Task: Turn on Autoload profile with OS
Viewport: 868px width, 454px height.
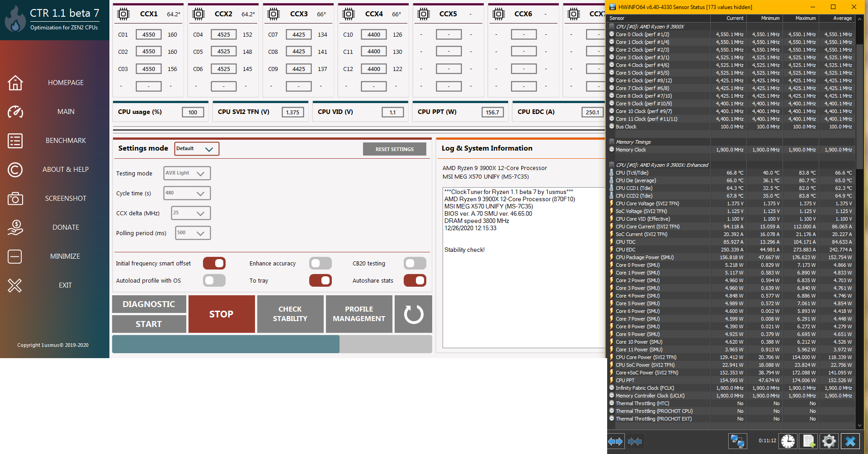Action: [x=214, y=280]
